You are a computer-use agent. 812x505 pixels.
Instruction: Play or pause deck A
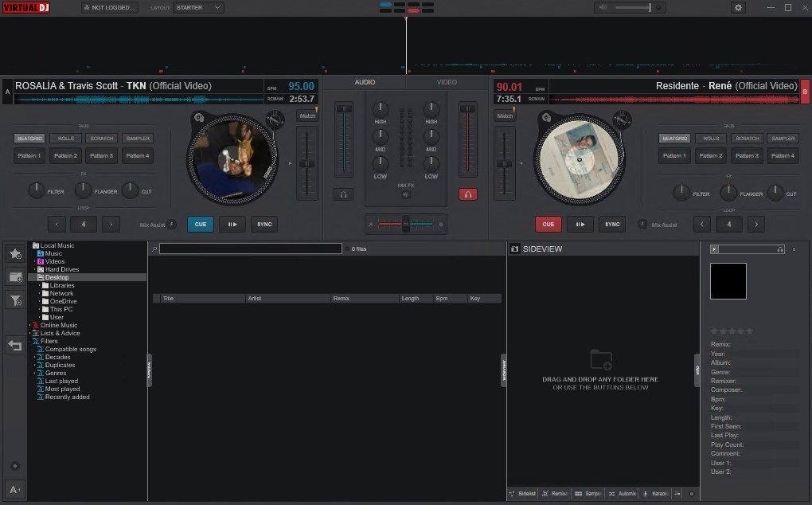click(232, 225)
